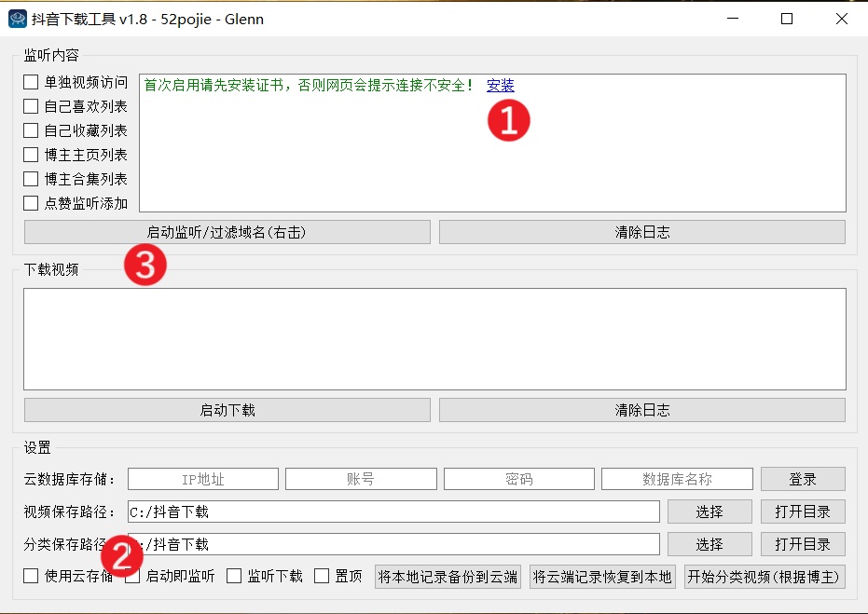This screenshot has height=614, width=868.
Task: Click the 启动下载 button
Action: [x=227, y=411]
